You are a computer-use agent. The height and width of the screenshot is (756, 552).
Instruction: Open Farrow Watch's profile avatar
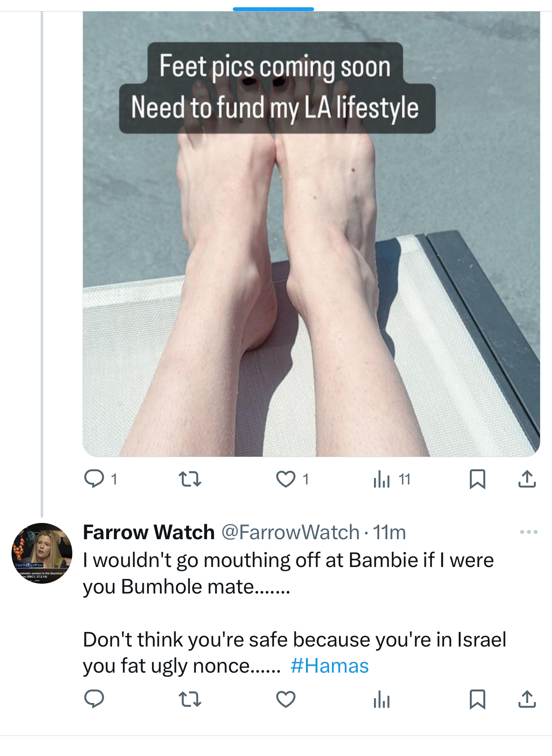pos(42,553)
